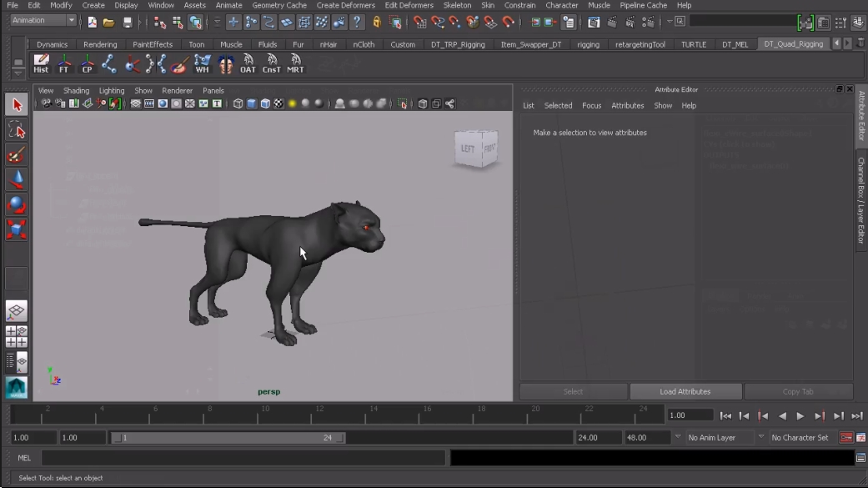The height and width of the screenshot is (488, 868).
Task: Click the Load Attributes button
Action: [x=685, y=391]
